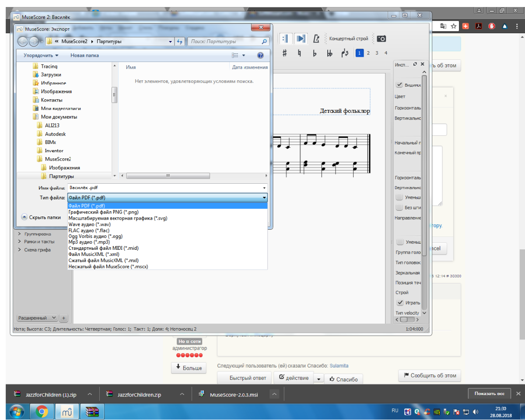Click the forward arrow in Export dialog
Viewport: 525px width, 420px height.
point(34,42)
